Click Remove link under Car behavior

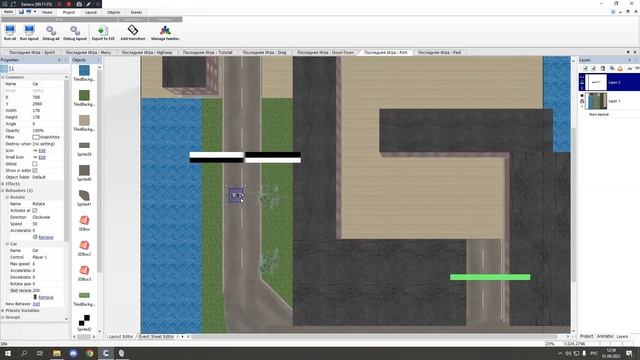click(x=46, y=297)
